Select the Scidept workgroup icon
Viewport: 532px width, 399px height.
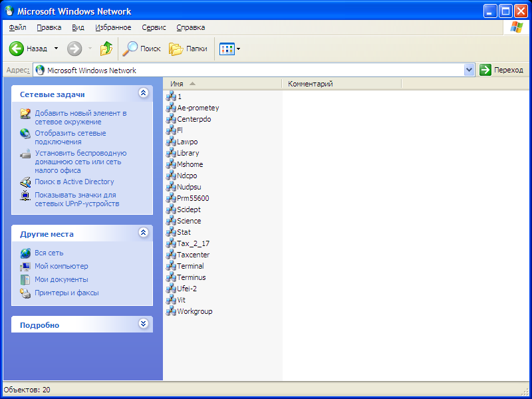click(x=171, y=209)
